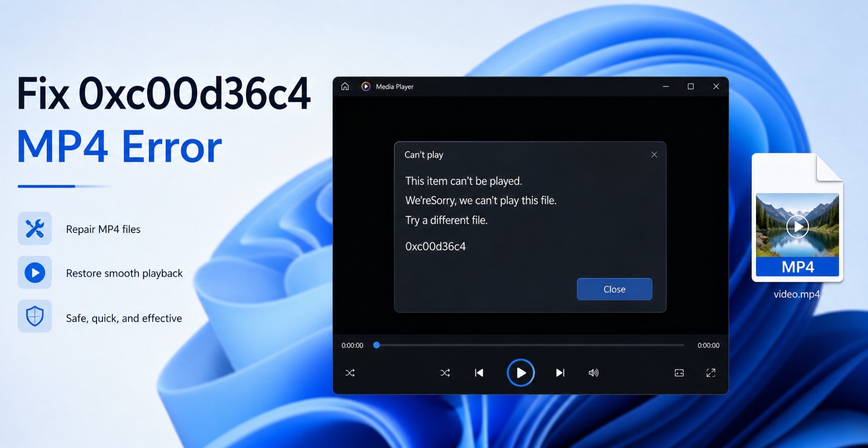
Task: Click the 'Media Player' title text
Action: point(395,86)
